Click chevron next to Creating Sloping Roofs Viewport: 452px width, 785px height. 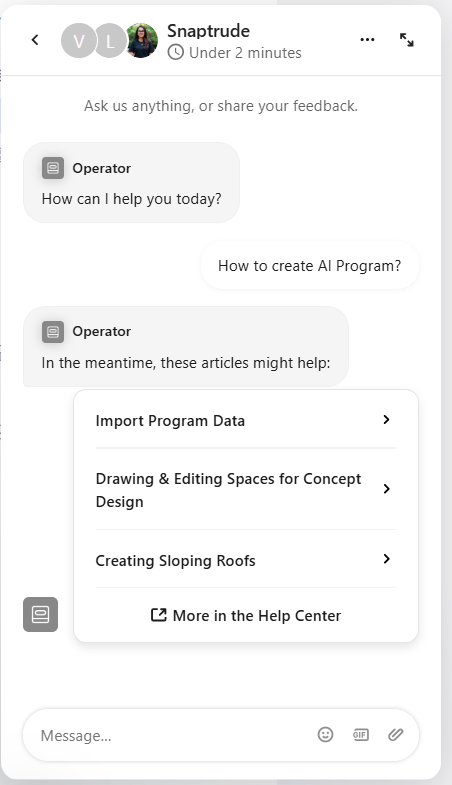coord(386,559)
